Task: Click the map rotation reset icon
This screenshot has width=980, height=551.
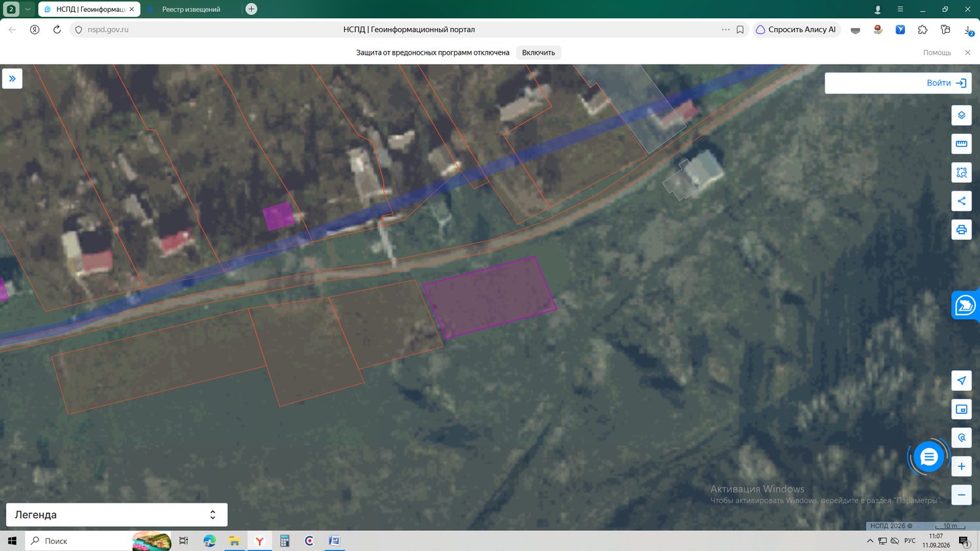Action: [961, 437]
